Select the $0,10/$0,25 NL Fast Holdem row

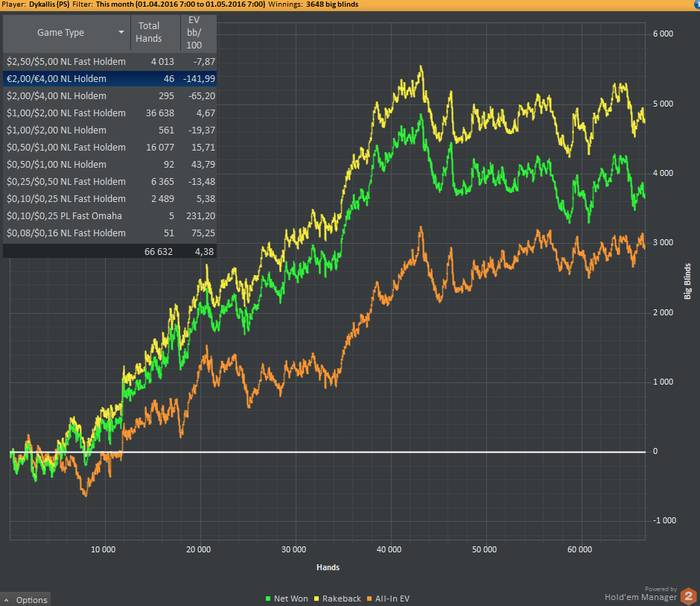click(110, 199)
